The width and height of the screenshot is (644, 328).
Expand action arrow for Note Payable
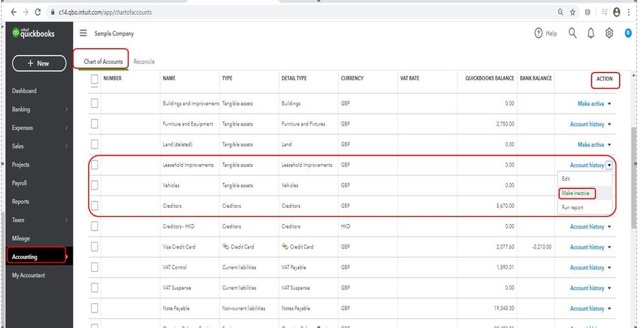609,309
